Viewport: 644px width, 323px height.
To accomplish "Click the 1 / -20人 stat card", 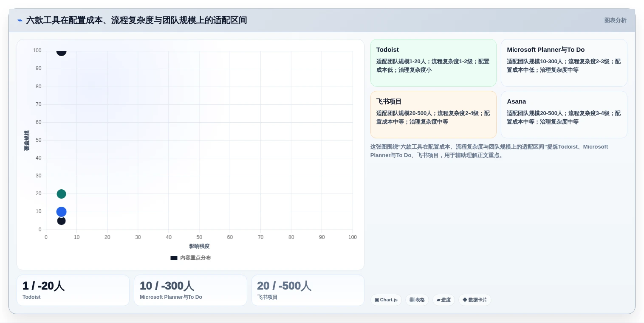I will point(73,290).
